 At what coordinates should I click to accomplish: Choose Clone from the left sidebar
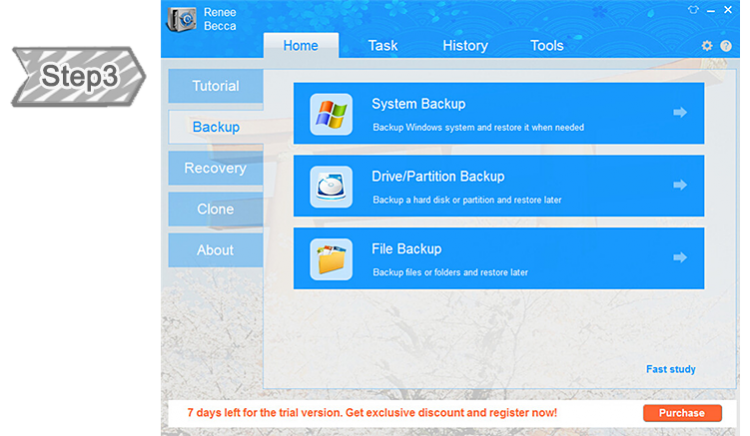(x=215, y=209)
